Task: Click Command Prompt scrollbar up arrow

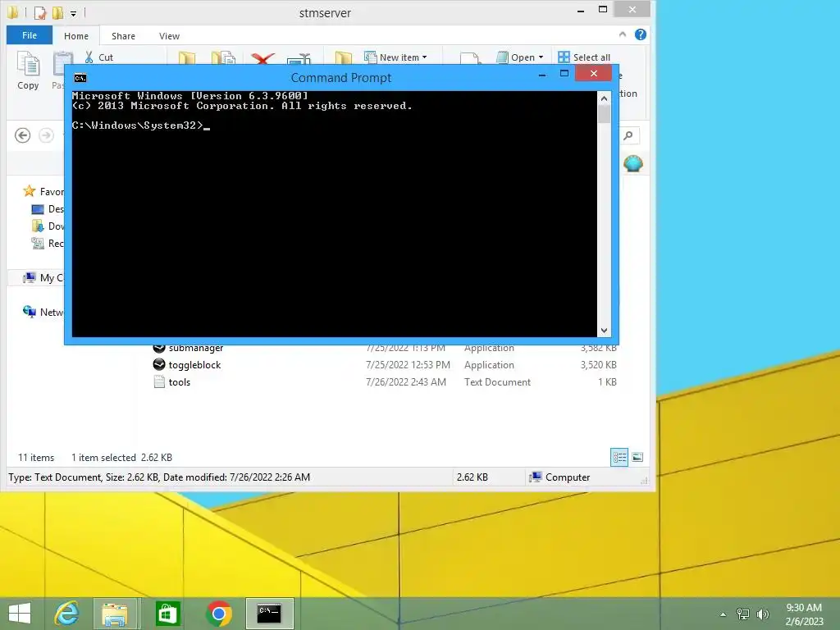Action: click(x=604, y=98)
